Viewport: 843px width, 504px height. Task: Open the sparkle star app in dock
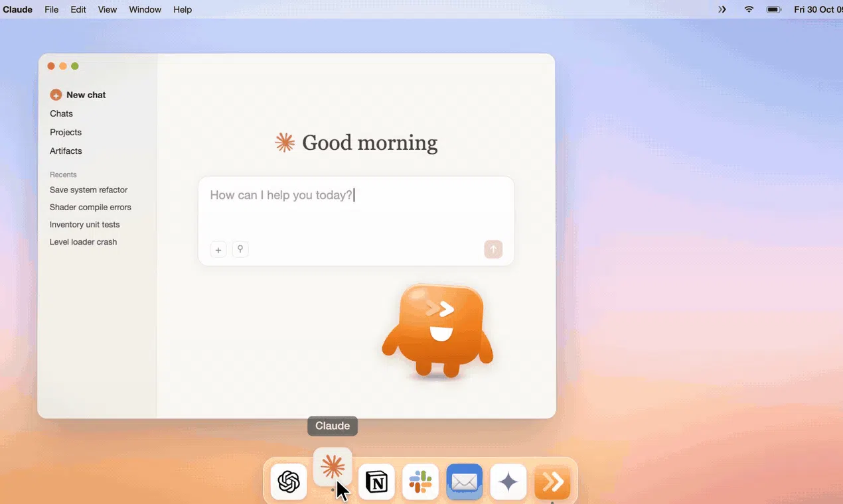tap(508, 481)
